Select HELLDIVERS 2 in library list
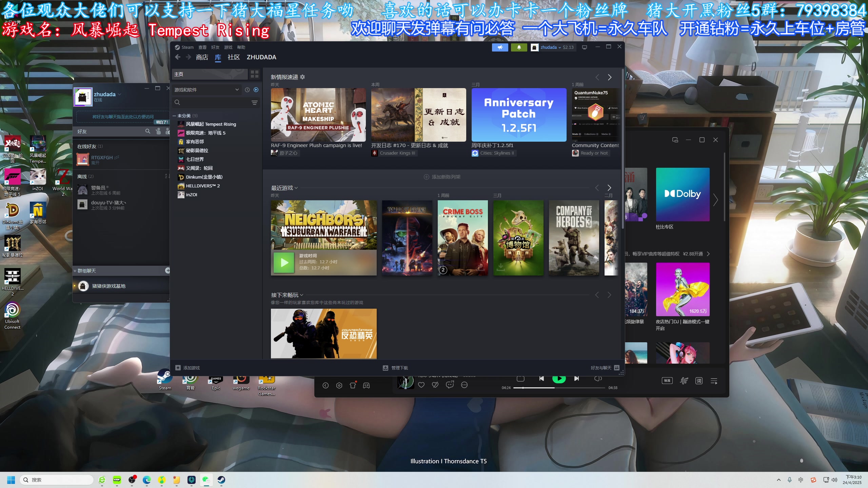 click(x=203, y=186)
